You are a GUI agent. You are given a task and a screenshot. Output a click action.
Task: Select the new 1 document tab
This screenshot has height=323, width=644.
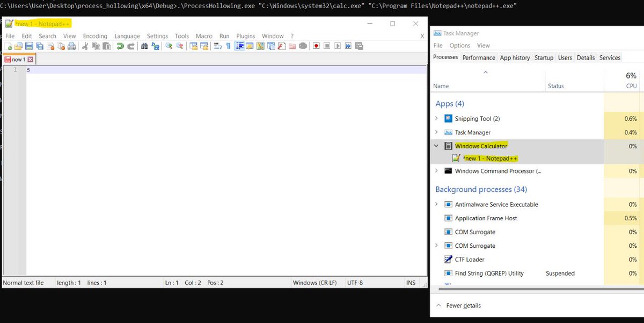(18, 60)
